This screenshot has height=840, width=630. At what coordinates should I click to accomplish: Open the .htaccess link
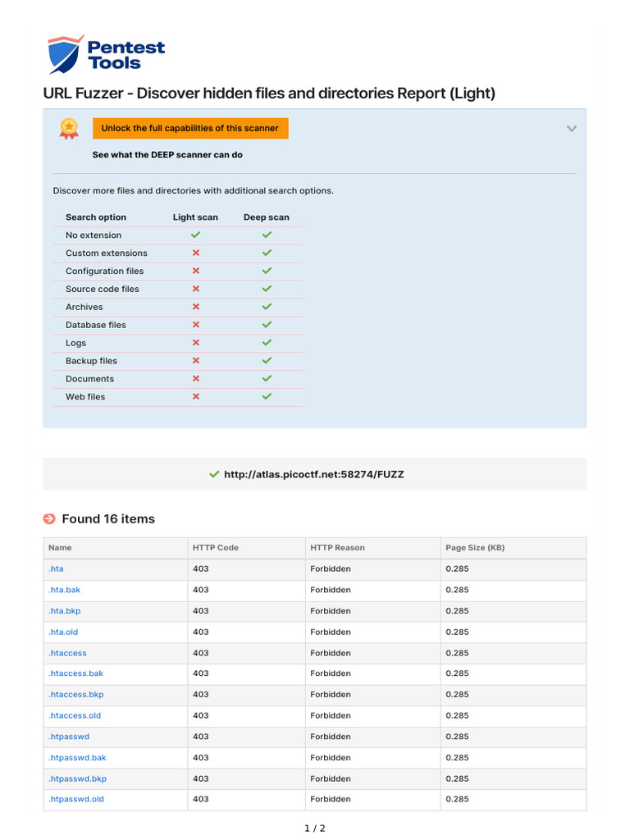tap(67, 653)
